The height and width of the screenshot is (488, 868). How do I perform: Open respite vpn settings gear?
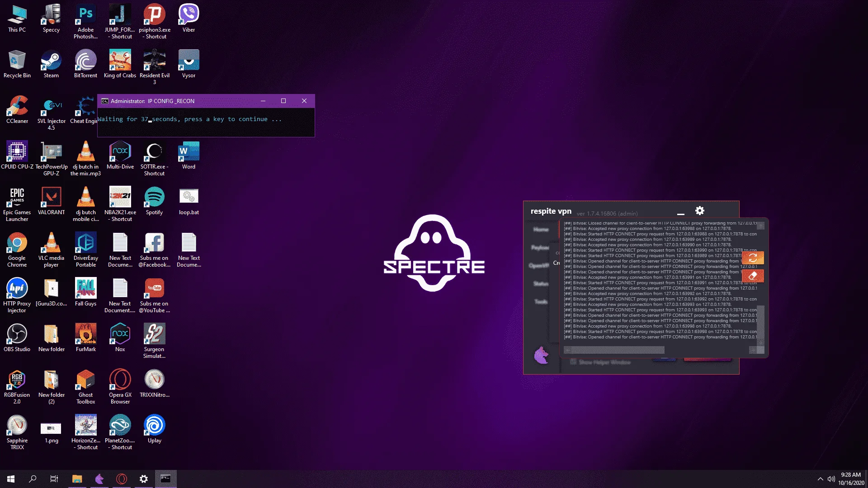[x=700, y=211]
